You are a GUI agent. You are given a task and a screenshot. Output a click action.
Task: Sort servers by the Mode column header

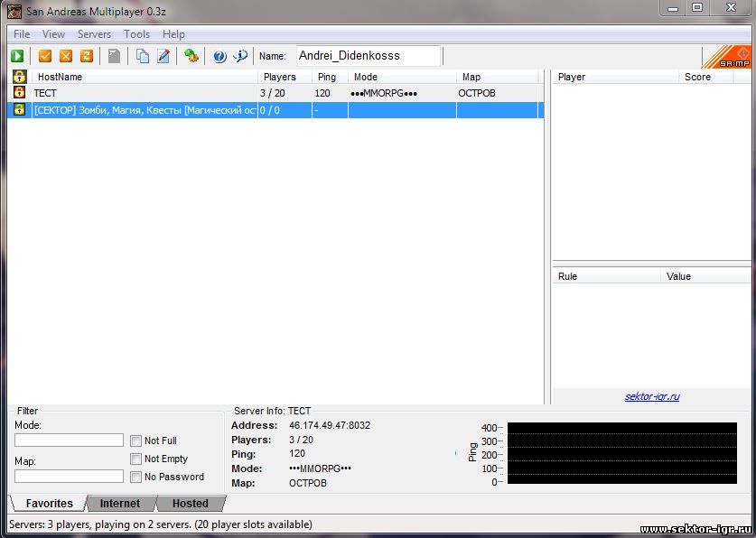click(x=402, y=77)
